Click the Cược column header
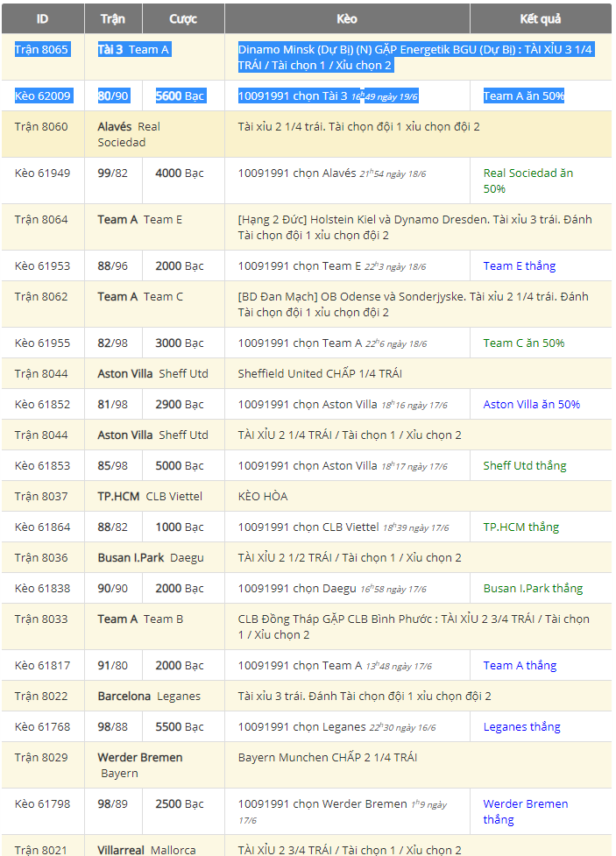The width and height of the screenshot is (616, 856). tap(183, 18)
